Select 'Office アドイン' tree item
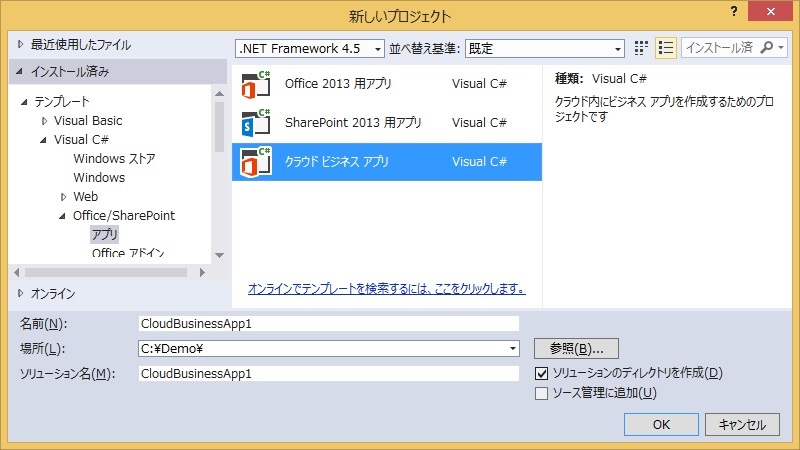This screenshot has width=800, height=450. pyautogui.click(x=128, y=253)
